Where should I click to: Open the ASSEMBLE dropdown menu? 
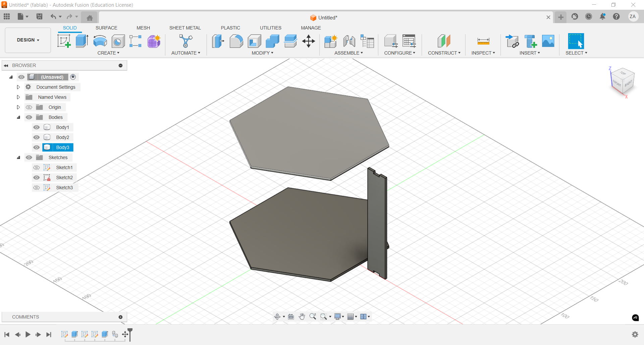(x=348, y=53)
